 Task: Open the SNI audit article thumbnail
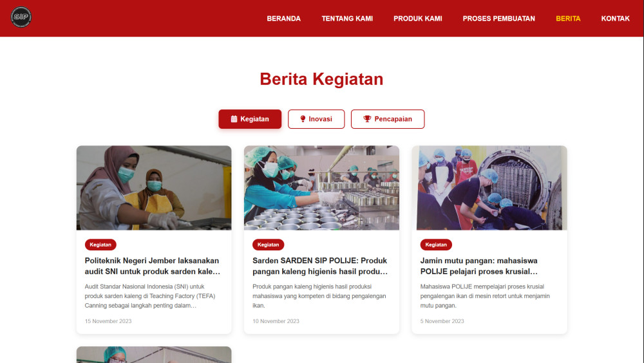154,188
